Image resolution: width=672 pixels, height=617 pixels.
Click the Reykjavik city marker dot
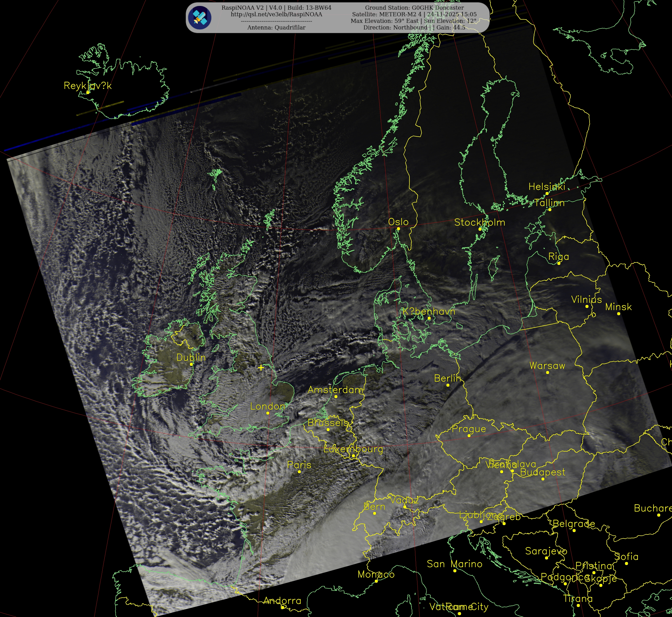pyautogui.click(x=88, y=92)
